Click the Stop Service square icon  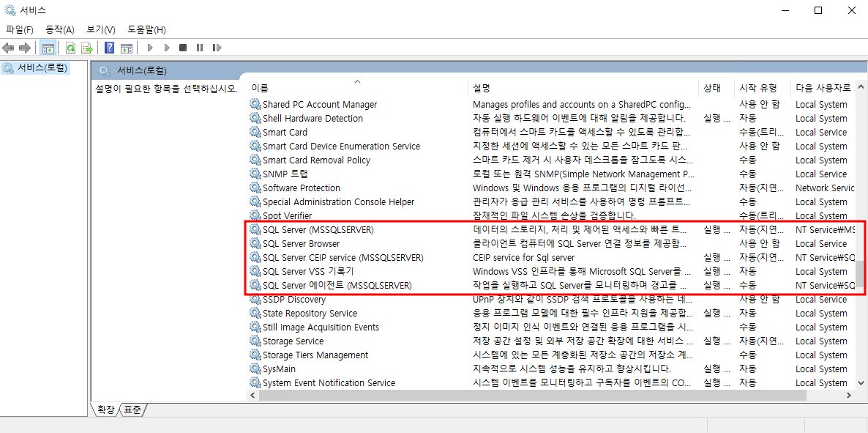pos(183,48)
